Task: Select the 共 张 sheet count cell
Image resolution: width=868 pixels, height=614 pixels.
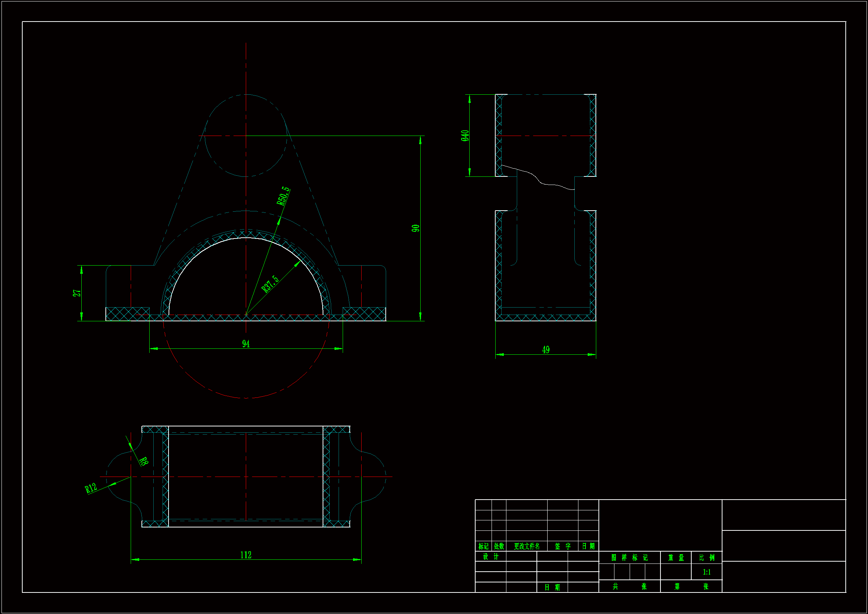Action: [x=629, y=587]
